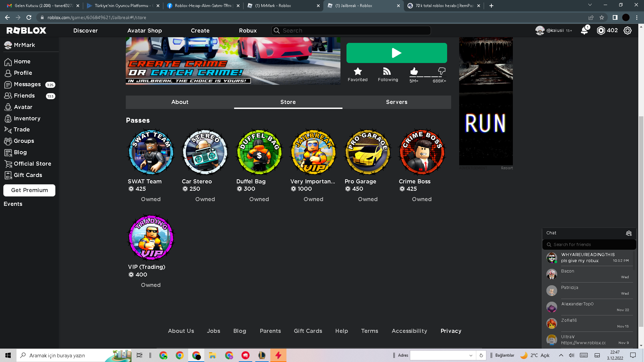Open Messages with 325 unread
Image resolution: width=644 pixels, height=362 pixels.
pos(30,84)
